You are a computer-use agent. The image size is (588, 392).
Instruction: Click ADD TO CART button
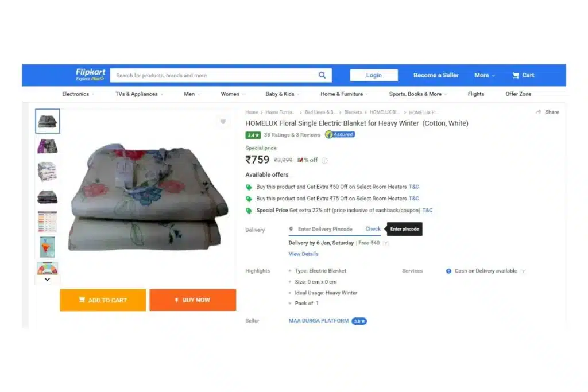pos(103,300)
